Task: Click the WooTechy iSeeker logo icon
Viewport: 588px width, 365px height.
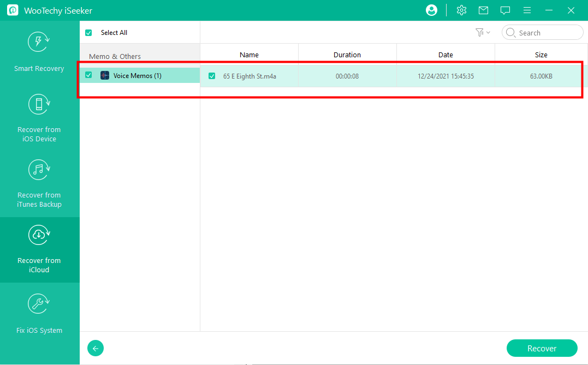Action: pyautogui.click(x=13, y=10)
